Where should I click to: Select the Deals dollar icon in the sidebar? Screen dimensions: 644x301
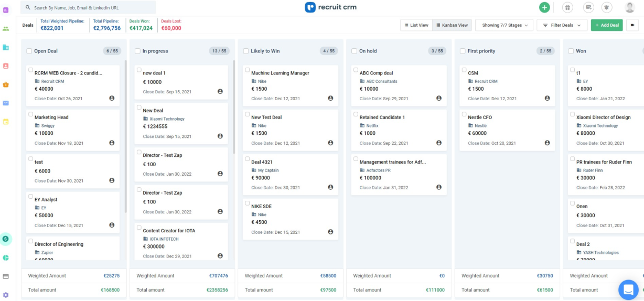click(6, 239)
